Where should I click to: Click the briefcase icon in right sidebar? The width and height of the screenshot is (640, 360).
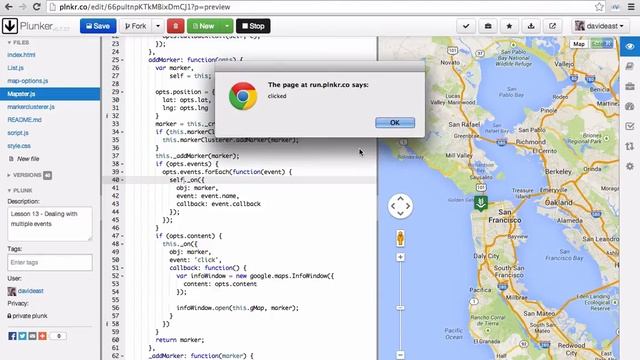click(x=630, y=87)
